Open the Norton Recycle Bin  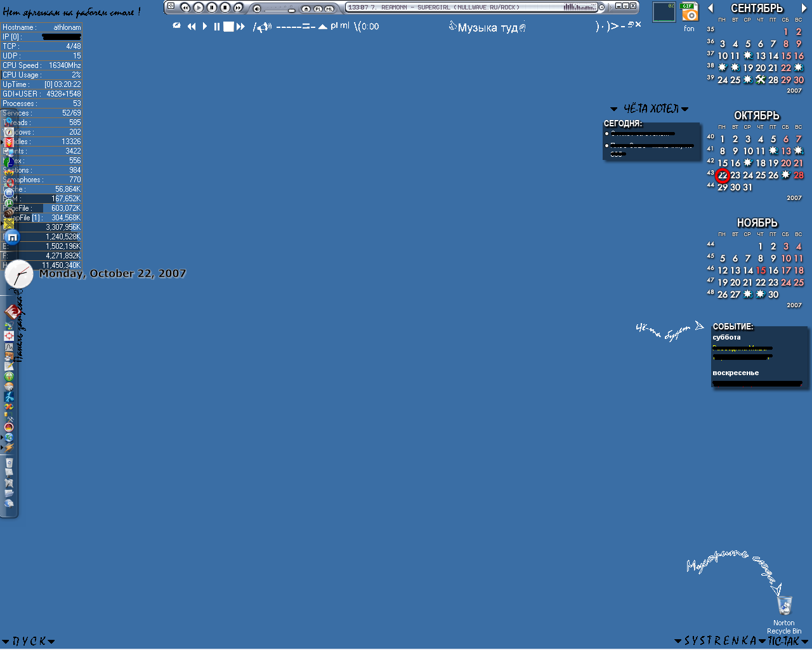click(x=784, y=606)
